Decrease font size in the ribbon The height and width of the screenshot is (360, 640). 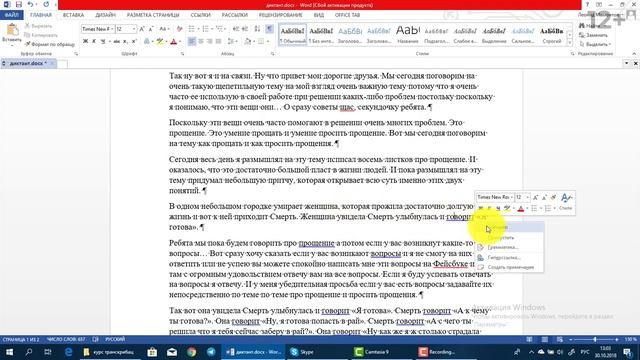tap(151, 29)
